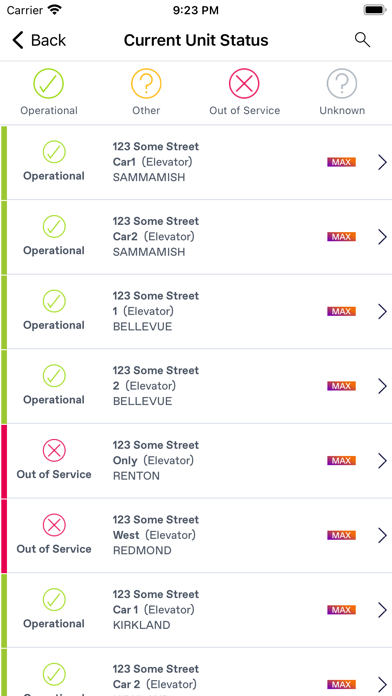Screen dimensions: 392x696
Task: Open the Car 1 Kirkland elevator row
Action: (196, 610)
